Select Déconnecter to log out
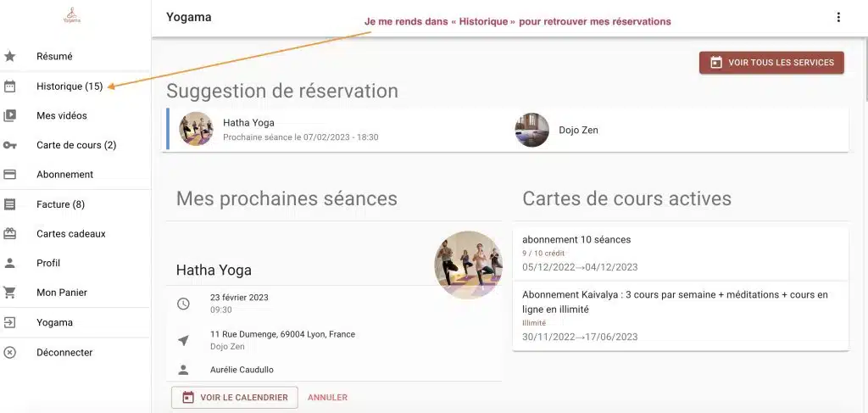Viewport: 868px width, 413px height. [x=64, y=353]
